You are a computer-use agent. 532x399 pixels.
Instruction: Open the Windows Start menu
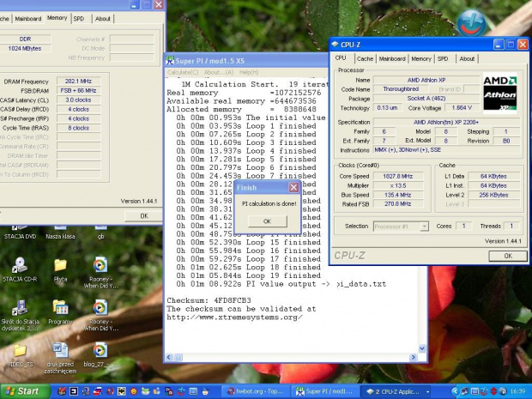[25, 391]
